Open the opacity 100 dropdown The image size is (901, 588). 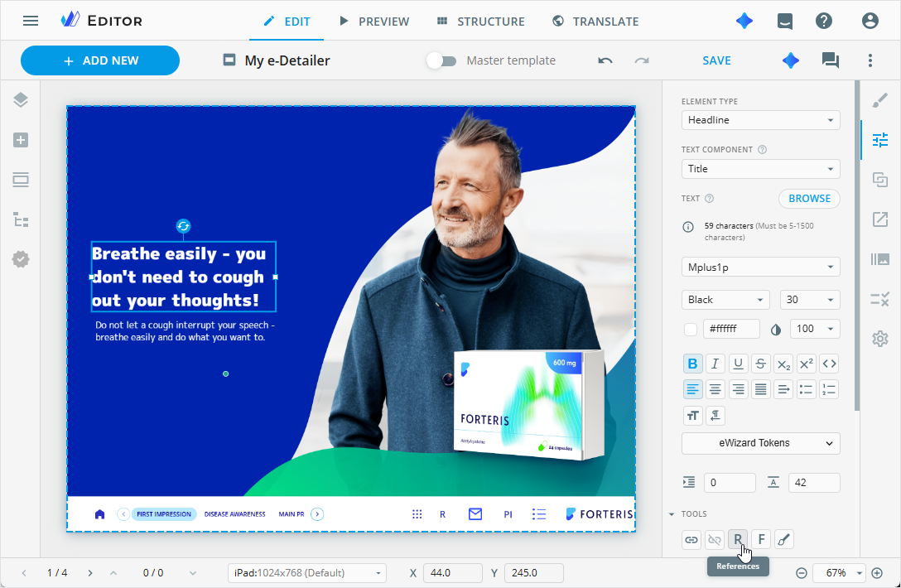point(815,329)
